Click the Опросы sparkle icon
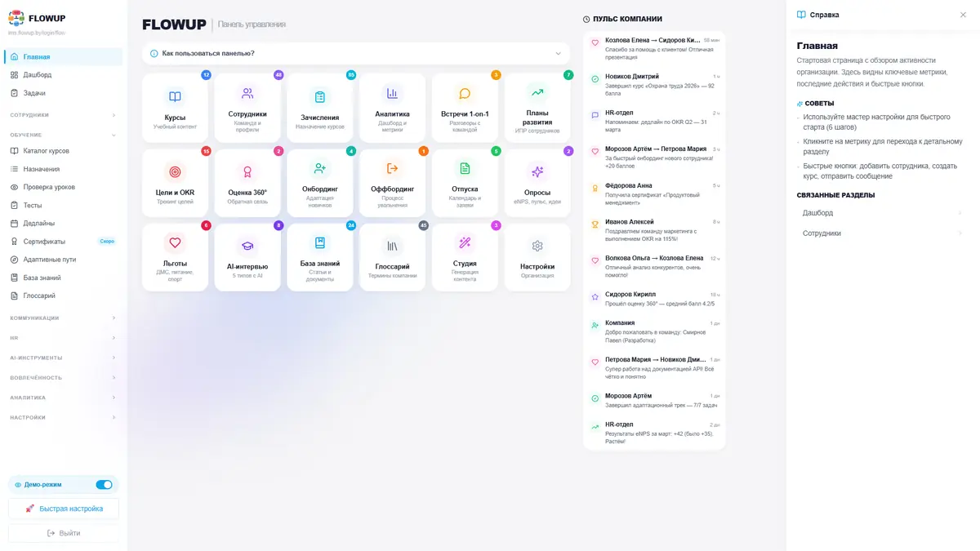Image resolution: width=980 pixels, height=551 pixels. click(537, 171)
